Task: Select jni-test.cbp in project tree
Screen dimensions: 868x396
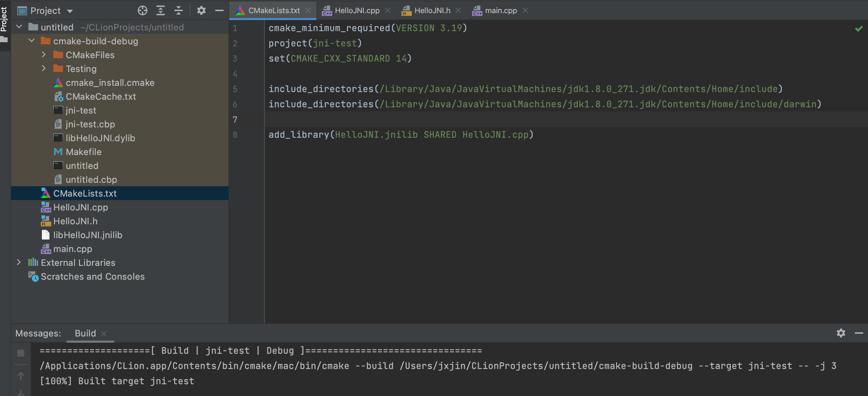Action: coord(90,124)
